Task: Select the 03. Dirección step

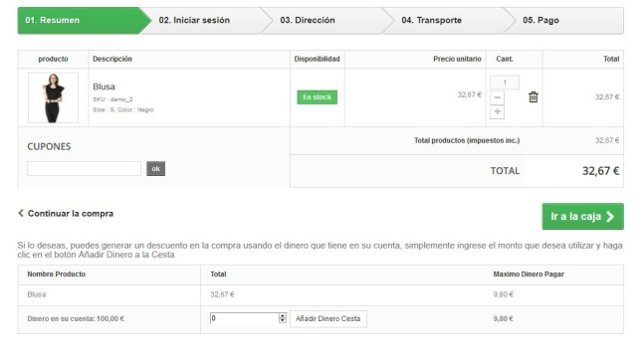Action: click(x=326, y=21)
